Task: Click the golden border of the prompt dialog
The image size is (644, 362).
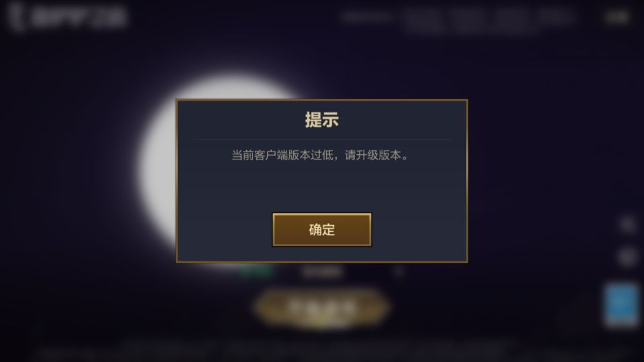Action: click(321, 100)
